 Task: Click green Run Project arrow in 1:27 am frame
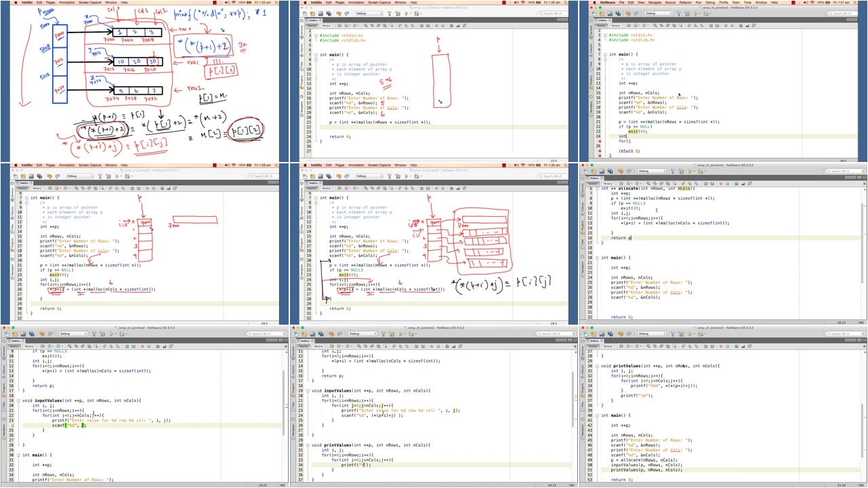(x=696, y=14)
